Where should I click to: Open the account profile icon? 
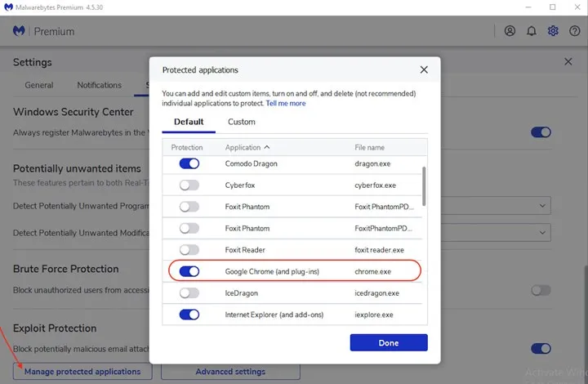(510, 31)
